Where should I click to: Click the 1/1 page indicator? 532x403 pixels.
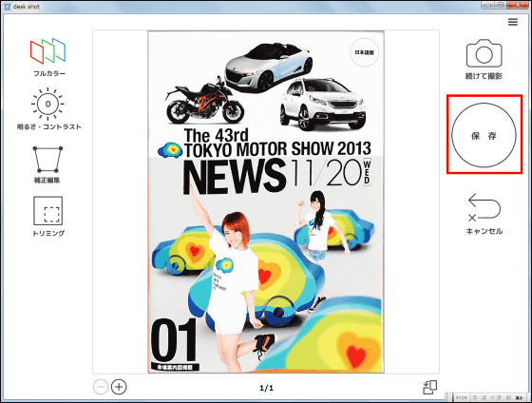(x=266, y=388)
